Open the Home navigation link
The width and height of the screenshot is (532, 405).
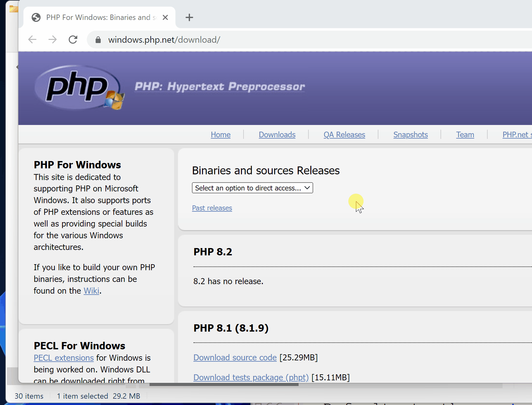[220, 135]
